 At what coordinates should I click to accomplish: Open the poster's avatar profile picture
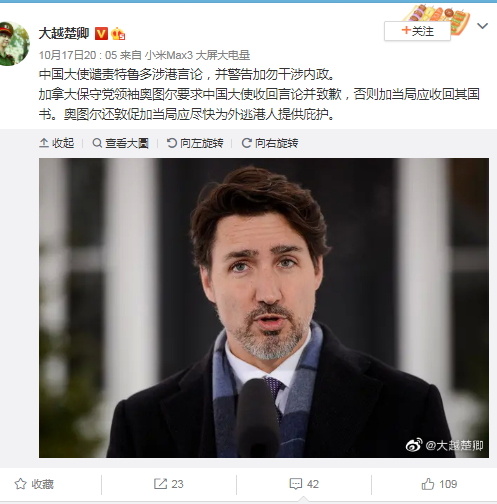14,44
